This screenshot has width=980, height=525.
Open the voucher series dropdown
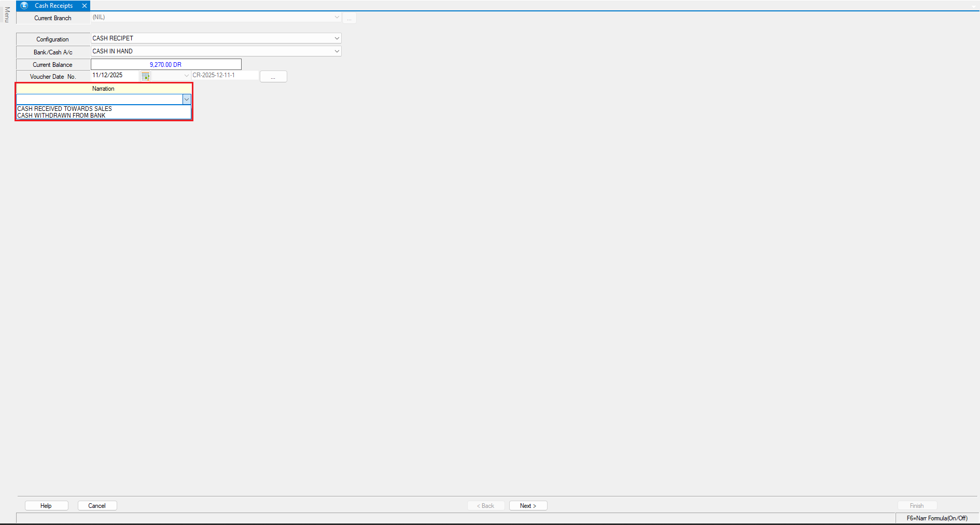(x=187, y=76)
